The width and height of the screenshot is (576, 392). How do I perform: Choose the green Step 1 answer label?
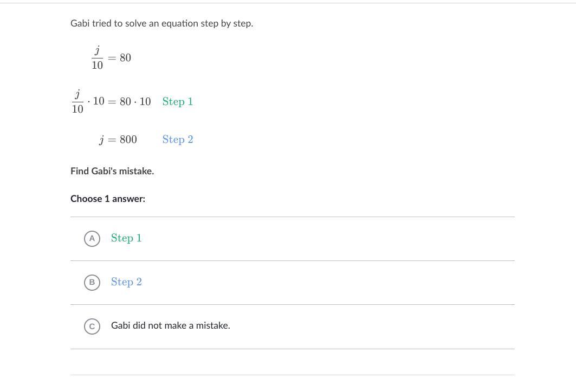click(126, 238)
